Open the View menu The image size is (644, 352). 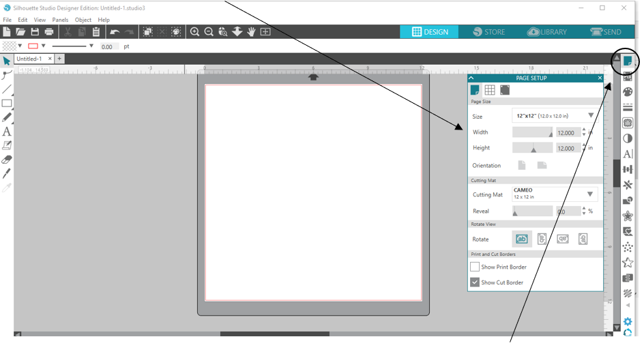click(40, 20)
